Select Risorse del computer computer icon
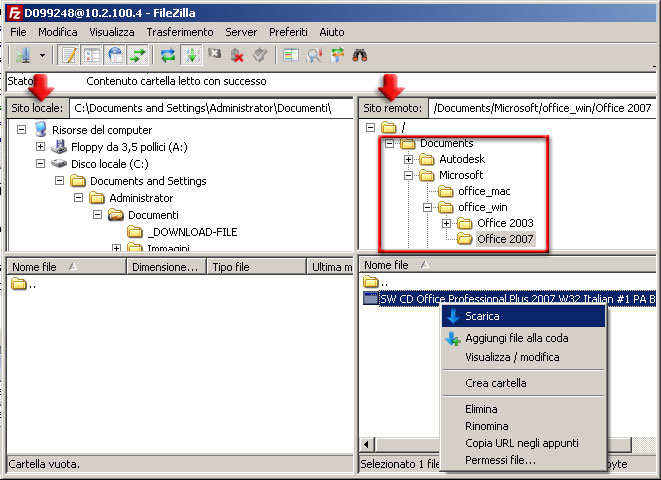The height and width of the screenshot is (480, 661). coord(40,129)
